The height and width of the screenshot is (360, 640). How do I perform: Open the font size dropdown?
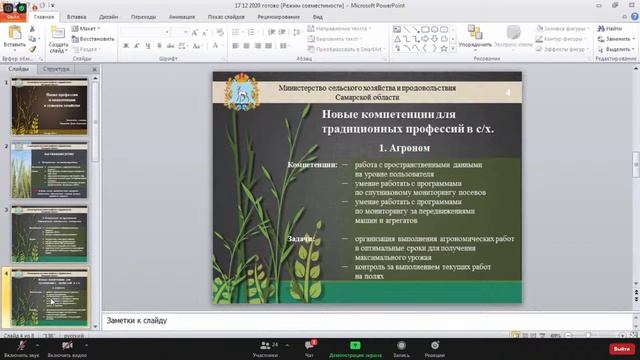[186, 32]
